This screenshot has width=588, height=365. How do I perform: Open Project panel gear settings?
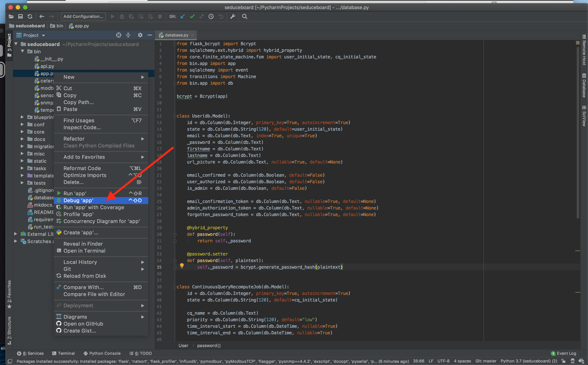pyautogui.click(x=140, y=35)
